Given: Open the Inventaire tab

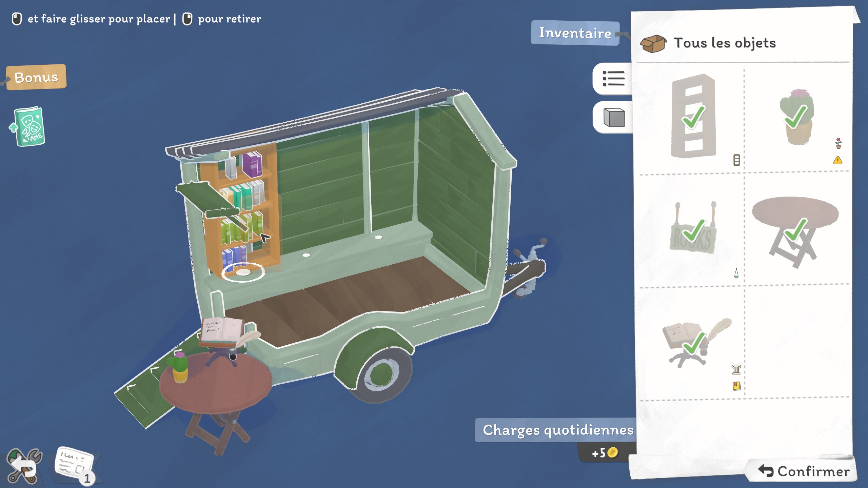Looking at the screenshot, I should 575,33.
